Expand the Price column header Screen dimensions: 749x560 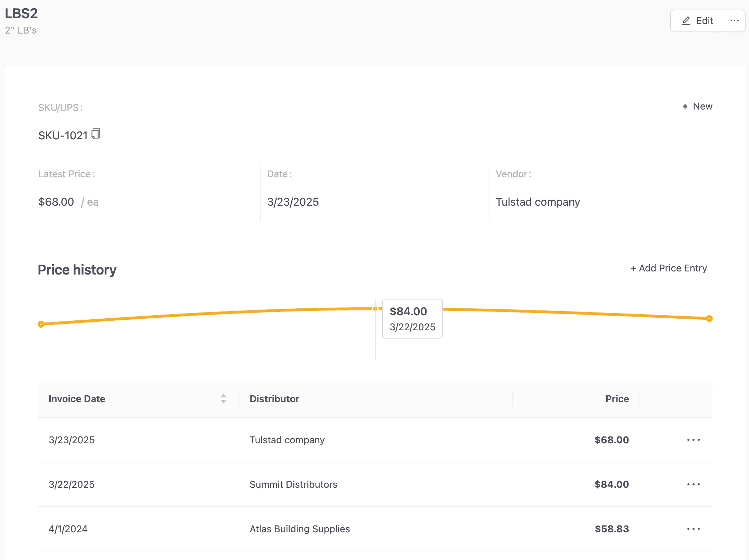pos(617,398)
